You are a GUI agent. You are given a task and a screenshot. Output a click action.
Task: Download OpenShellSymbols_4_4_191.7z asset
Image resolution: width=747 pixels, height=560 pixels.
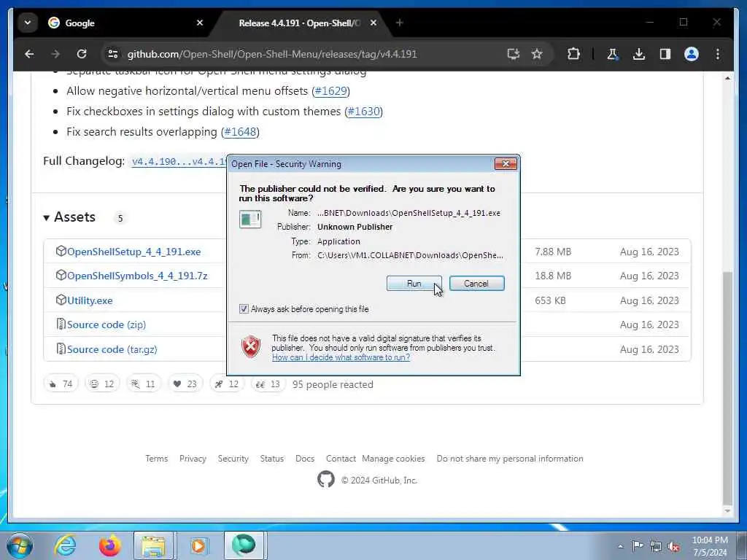pos(137,276)
